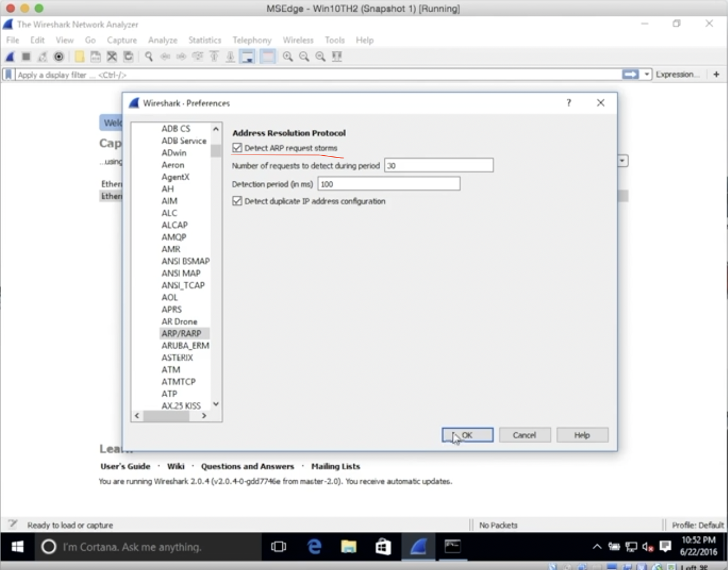Zoom in main window text icon

click(287, 57)
